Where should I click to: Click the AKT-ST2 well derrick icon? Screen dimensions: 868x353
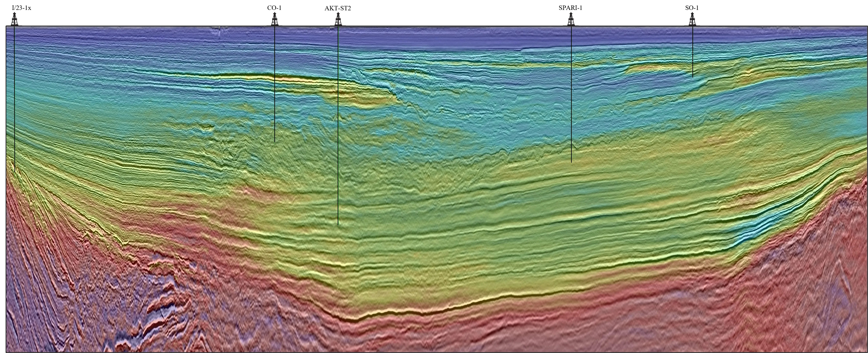click(x=338, y=19)
